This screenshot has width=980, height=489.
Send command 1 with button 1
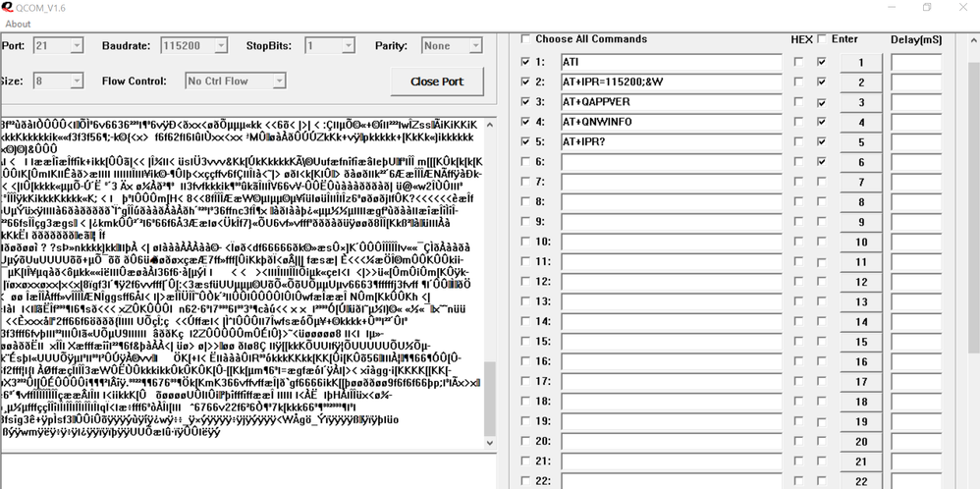860,63
